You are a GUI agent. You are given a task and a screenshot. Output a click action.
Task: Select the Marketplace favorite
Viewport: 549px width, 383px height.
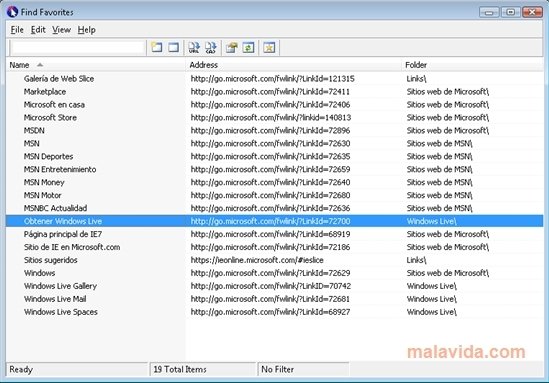click(x=45, y=92)
